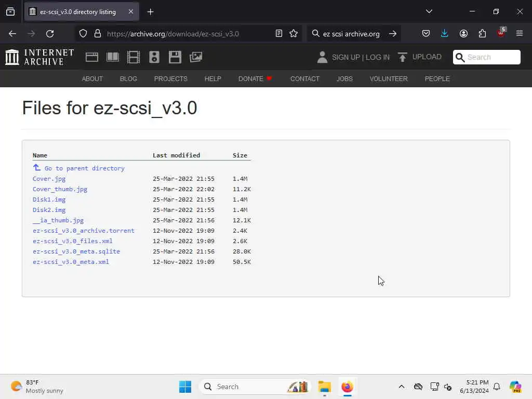Click the Windows taskbar Search box
The image size is (532, 399).
click(255, 387)
